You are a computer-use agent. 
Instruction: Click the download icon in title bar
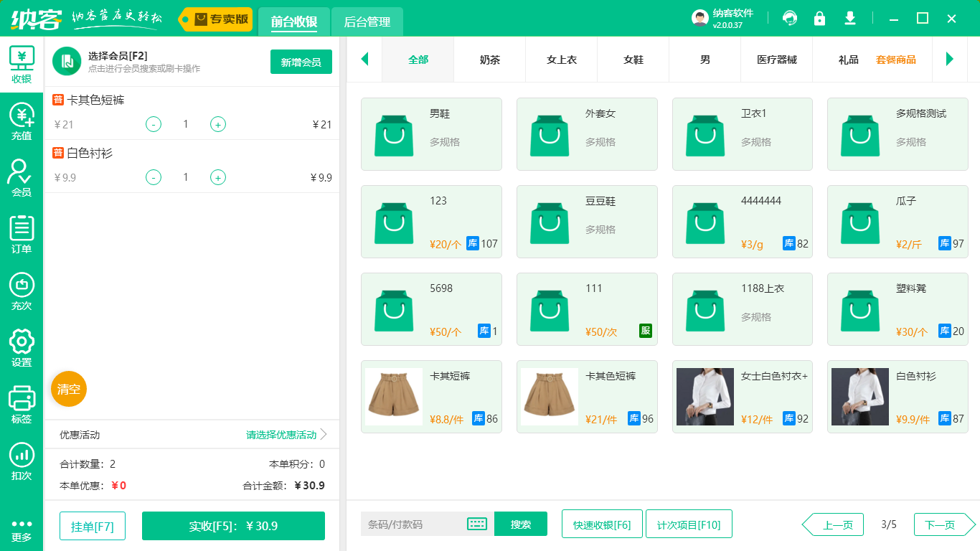[850, 18]
